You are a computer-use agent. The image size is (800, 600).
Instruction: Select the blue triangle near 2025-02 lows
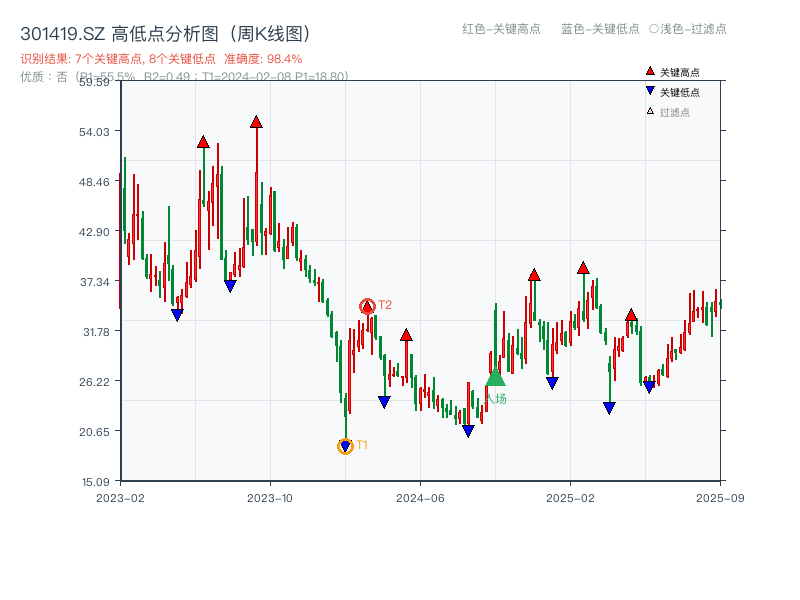click(552, 381)
